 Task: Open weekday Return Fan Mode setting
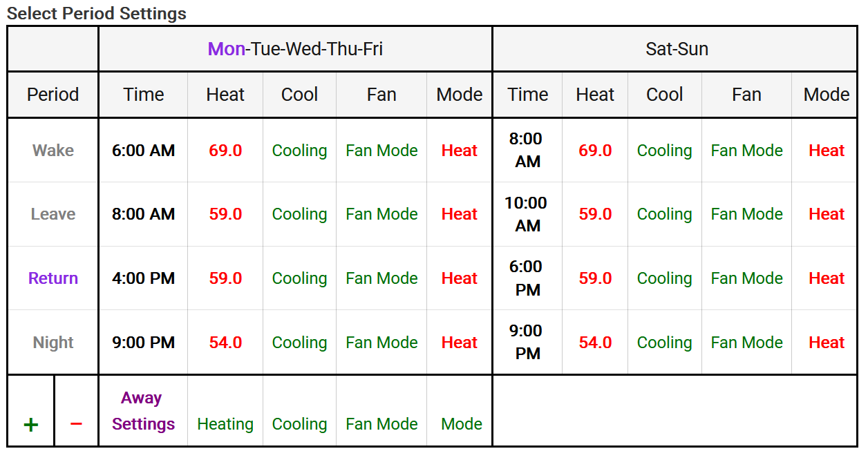(381, 278)
